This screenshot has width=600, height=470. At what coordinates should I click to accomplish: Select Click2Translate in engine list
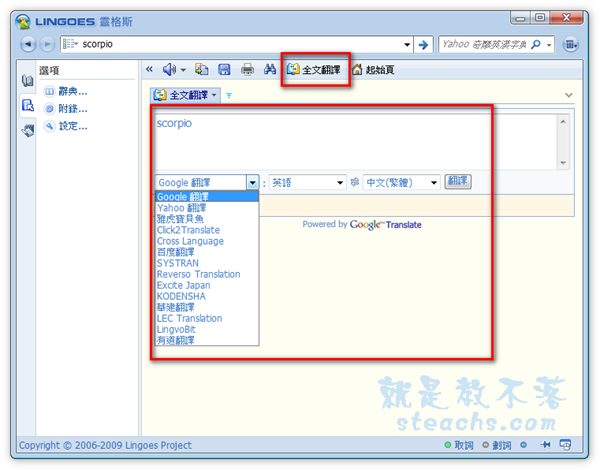(207, 230)
